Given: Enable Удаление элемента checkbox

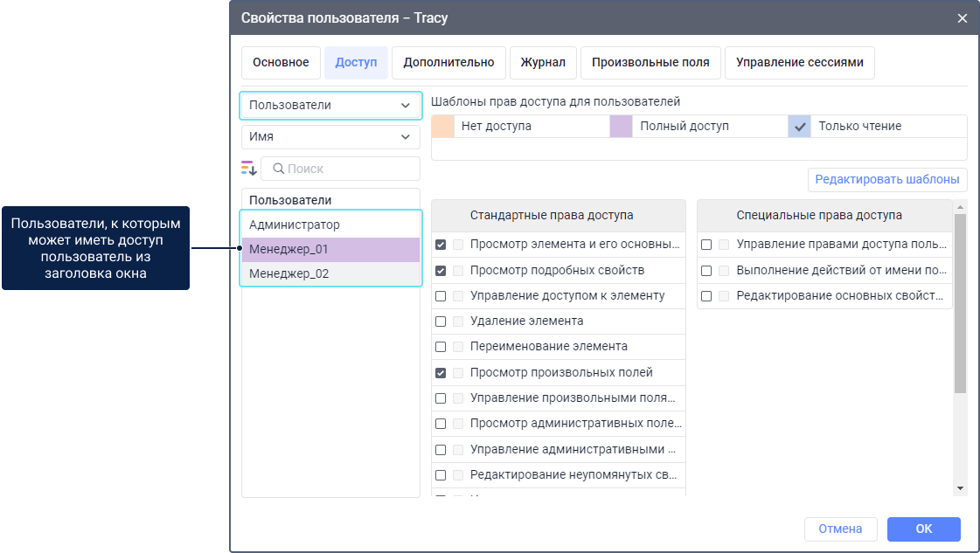Looking at the screenshot, I should pyautogui.click(x=441, y=321).
